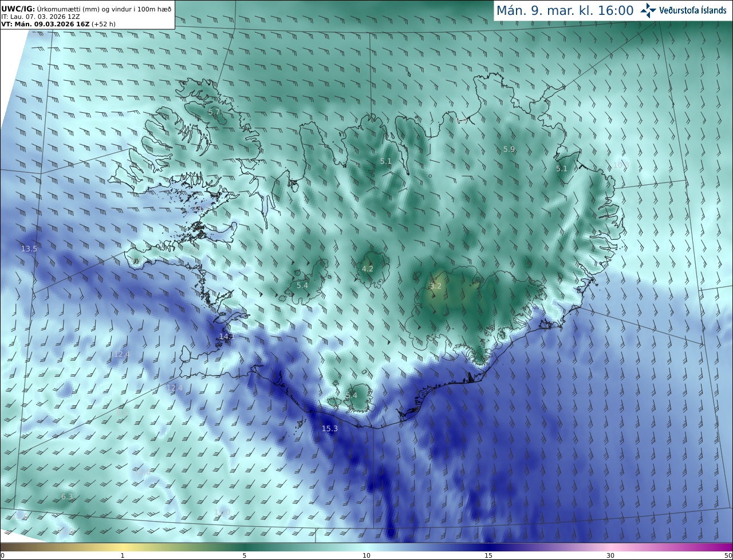Click the 15.3 value off the south coast
This screenshot has height=560, width=733.
pos(329,429)
